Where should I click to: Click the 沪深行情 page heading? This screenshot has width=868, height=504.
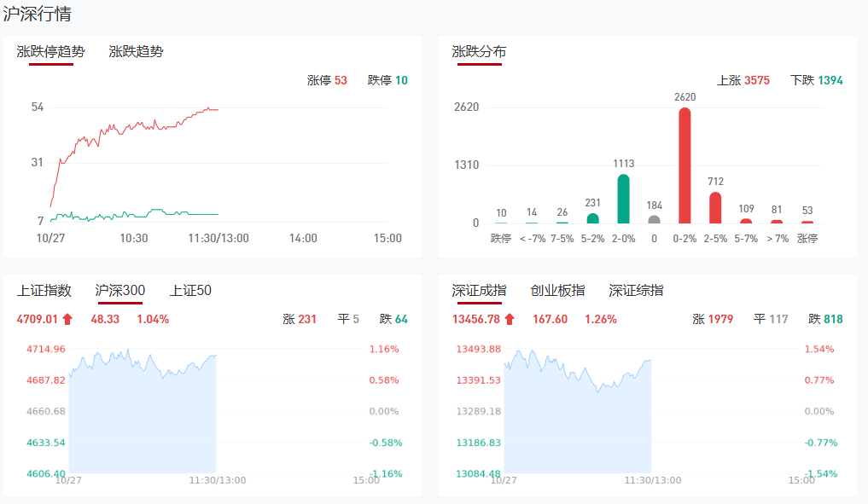tap(38, 14)
